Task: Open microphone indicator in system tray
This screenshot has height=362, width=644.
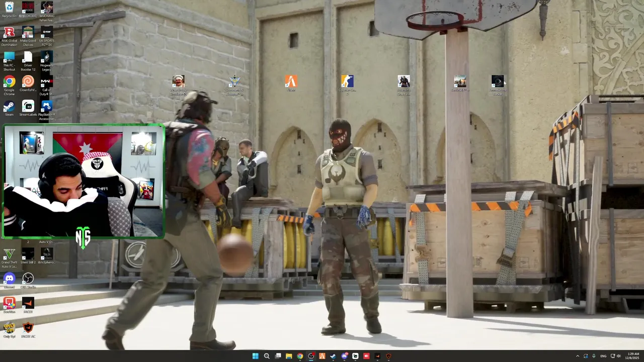Action: click(594, 356)
